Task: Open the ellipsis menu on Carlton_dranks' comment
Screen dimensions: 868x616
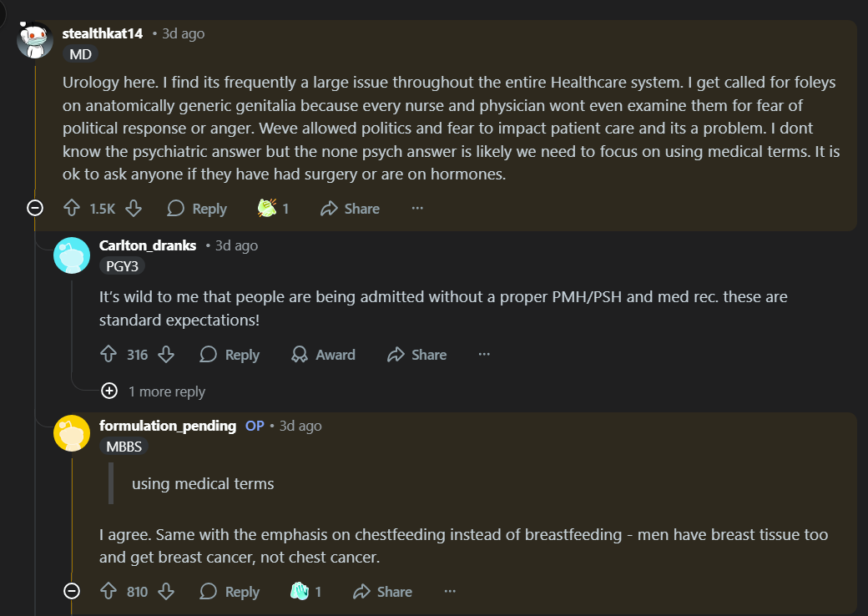Action: click(484, 354)
